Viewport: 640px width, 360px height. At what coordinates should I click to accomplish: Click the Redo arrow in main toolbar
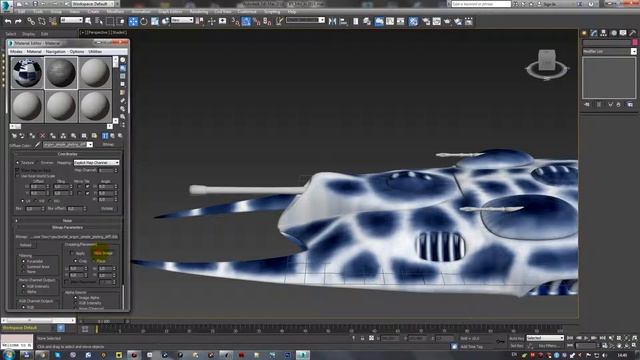(18, 21)
